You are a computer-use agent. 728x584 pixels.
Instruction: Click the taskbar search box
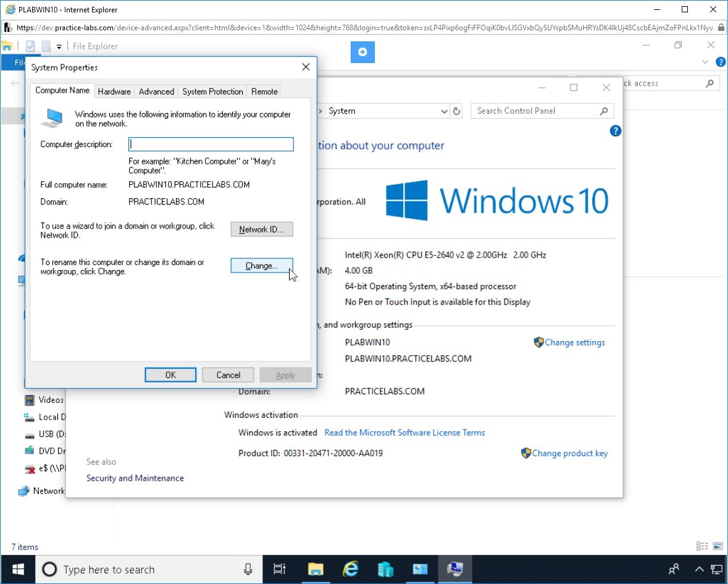pyautogui.click(x=149, y=569)
